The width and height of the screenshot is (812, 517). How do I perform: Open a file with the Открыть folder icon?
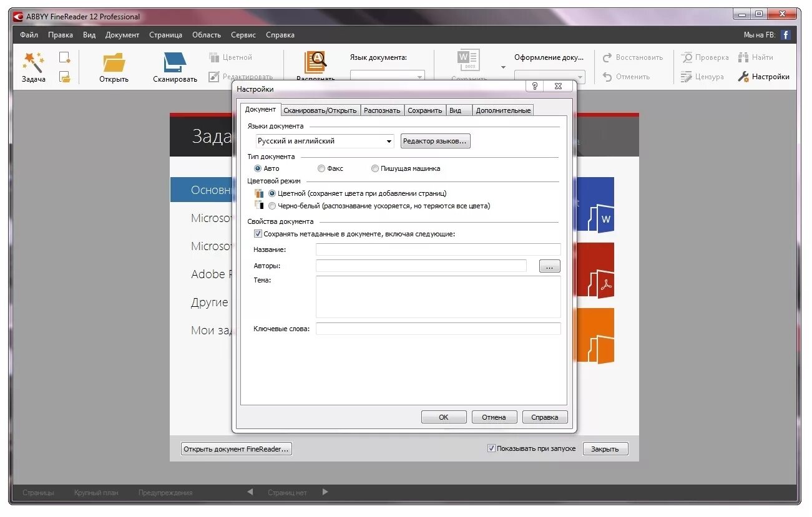pyautogui.click(x=114, y=62)
